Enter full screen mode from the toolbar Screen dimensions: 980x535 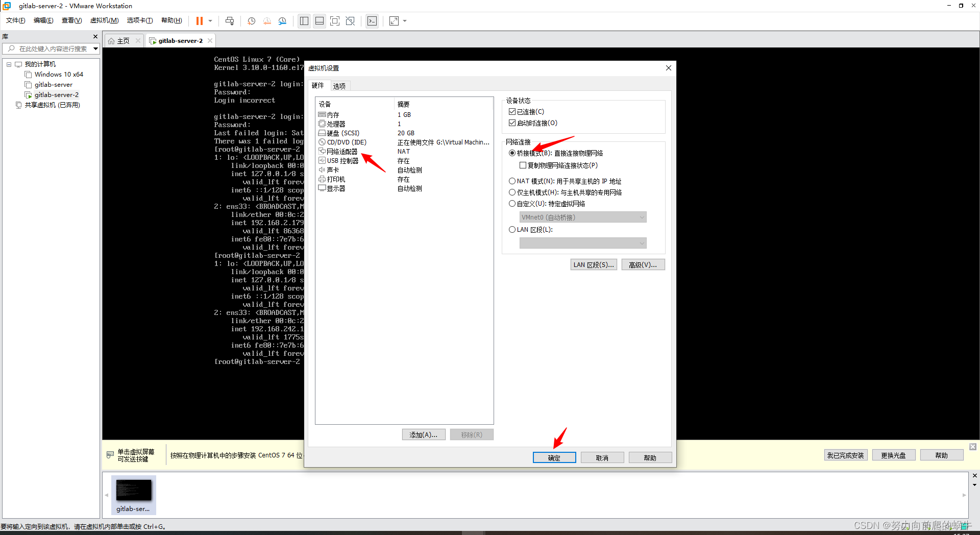[x=335, y=21]
